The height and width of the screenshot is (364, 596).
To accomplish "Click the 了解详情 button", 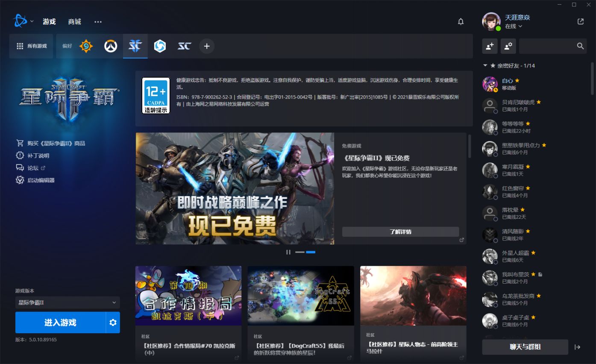I will tap(400, 232).
